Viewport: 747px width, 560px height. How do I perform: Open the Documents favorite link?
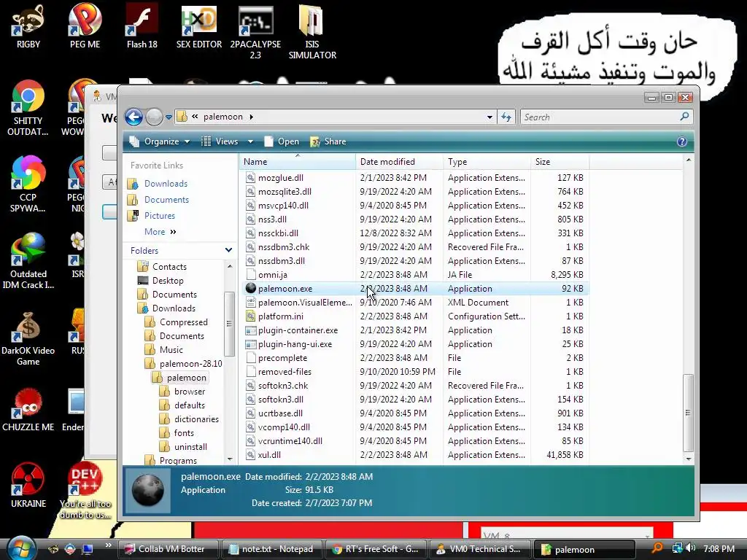[x=166, y=200]
